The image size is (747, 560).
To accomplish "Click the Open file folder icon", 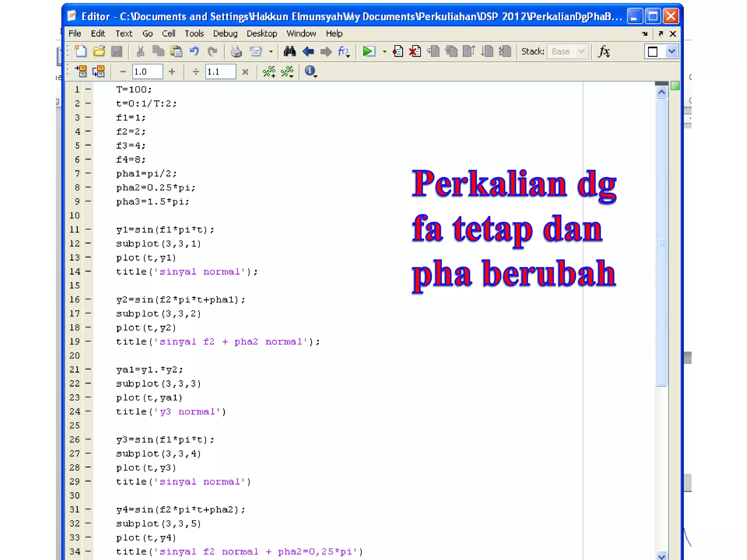I will point(99,51).
